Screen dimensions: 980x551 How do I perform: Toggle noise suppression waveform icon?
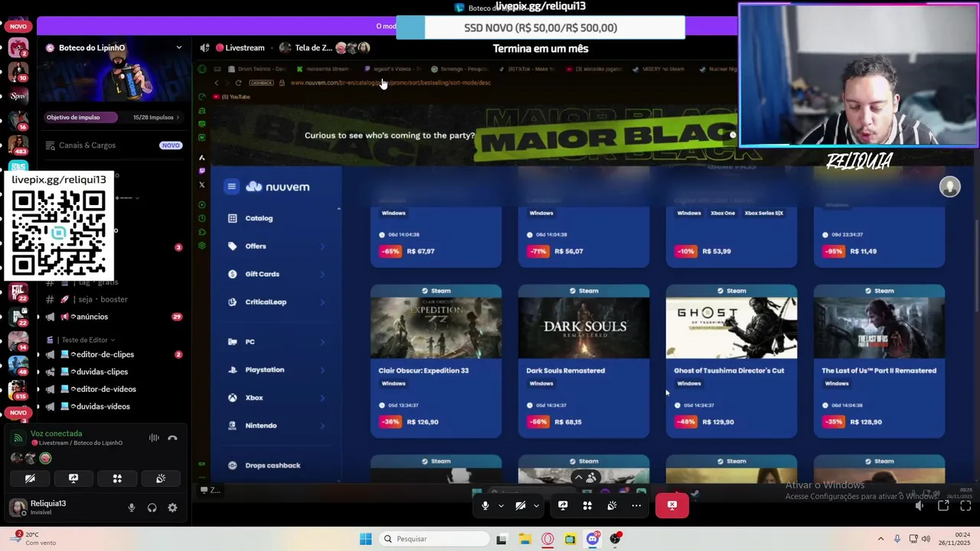(154, 439)
